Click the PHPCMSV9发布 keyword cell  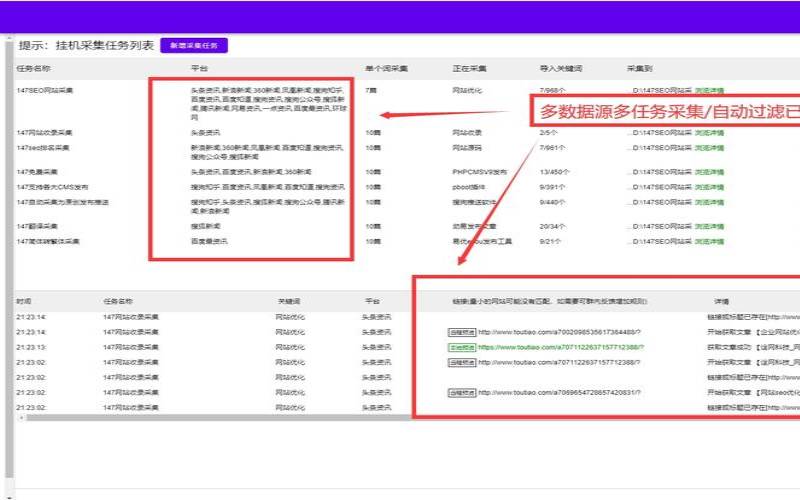click(x=480, y=172)
